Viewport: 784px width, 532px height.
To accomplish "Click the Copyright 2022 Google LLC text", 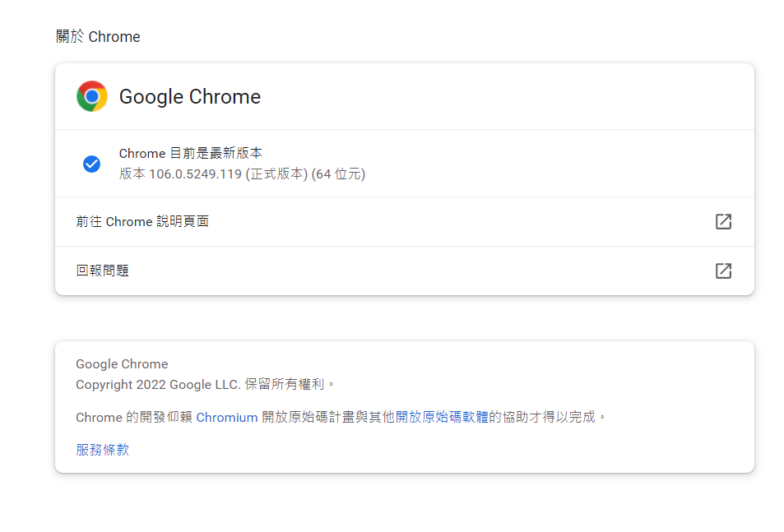I will pos(158,384).
